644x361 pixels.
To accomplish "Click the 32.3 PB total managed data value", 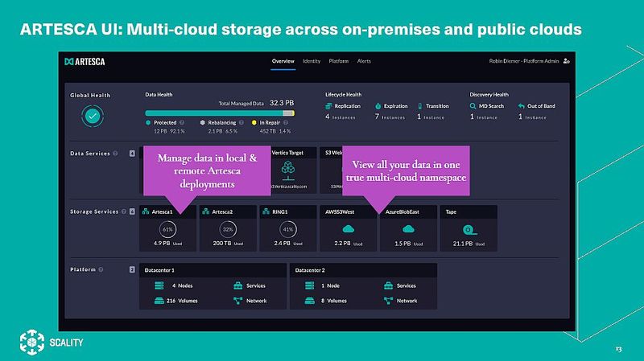I will pyautogui.click(x=281, y=103).
